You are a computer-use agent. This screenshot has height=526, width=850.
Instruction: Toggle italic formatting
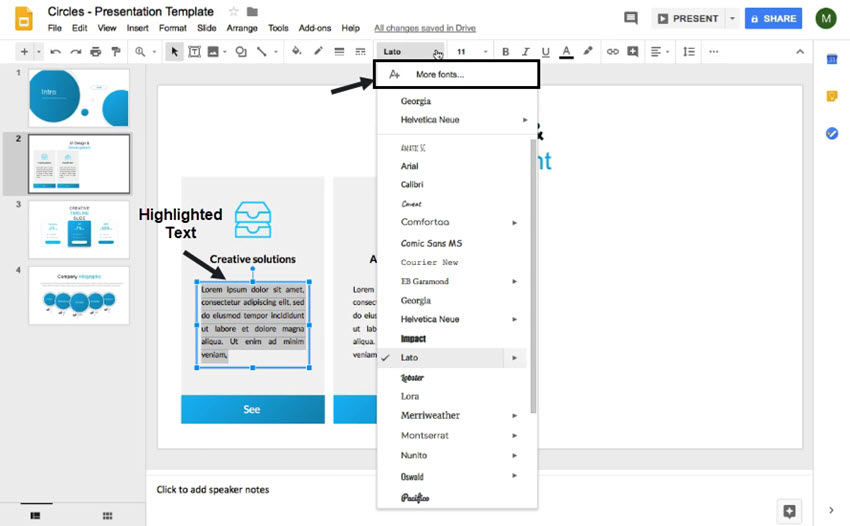point(525,52)
